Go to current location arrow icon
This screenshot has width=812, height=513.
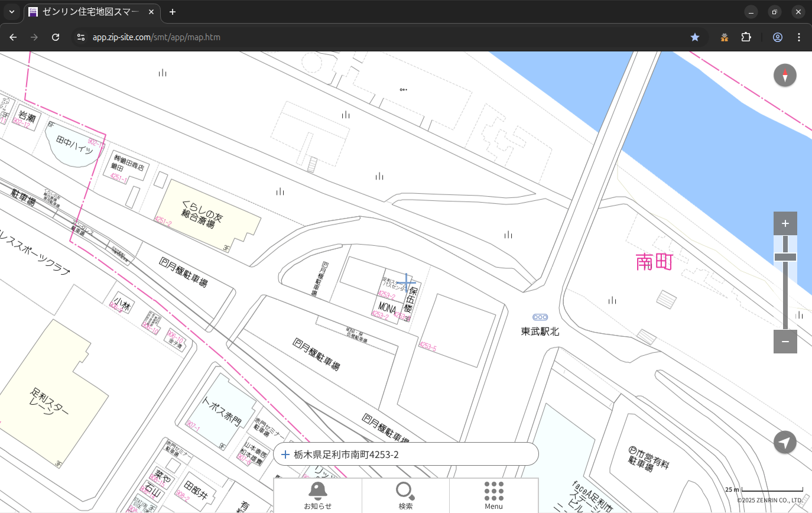(x=785, y=443)
